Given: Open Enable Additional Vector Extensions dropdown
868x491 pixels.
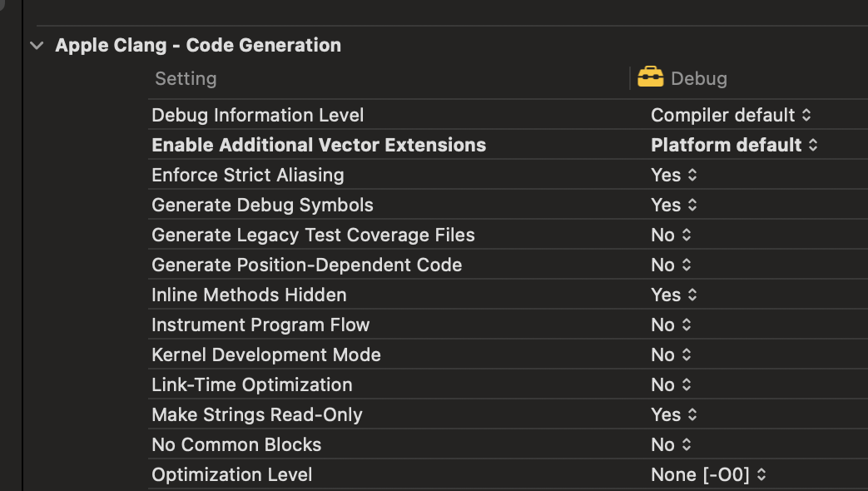Looking at the screenshot, I should pyautogui.click(x=734, y=145).
